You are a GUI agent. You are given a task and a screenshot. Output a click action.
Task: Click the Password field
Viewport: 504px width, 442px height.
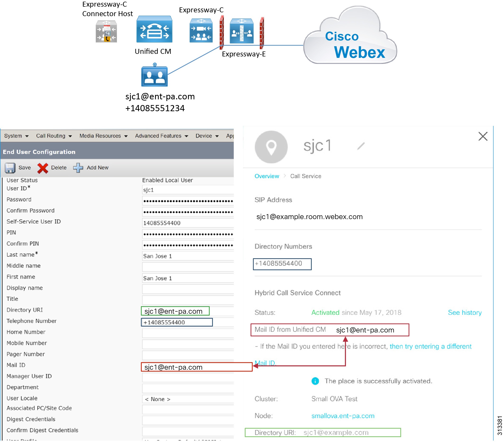pyautogui.click(x=188, y=201)
